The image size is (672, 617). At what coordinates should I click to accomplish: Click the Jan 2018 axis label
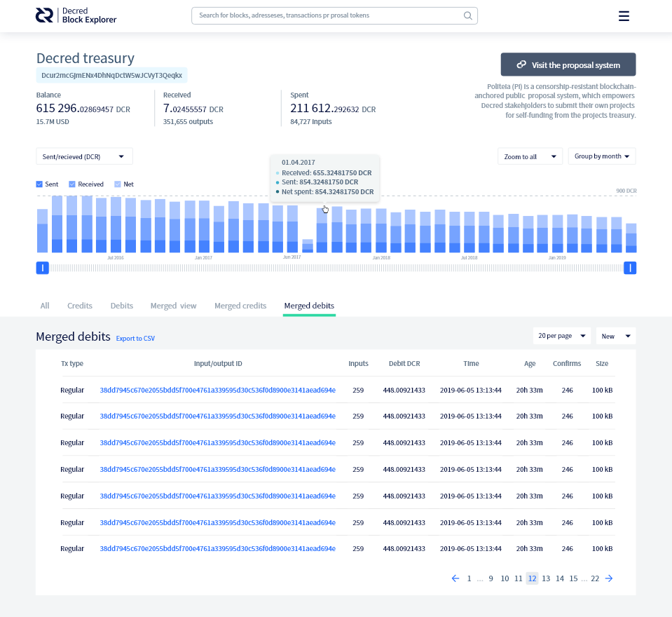(381, 258)
